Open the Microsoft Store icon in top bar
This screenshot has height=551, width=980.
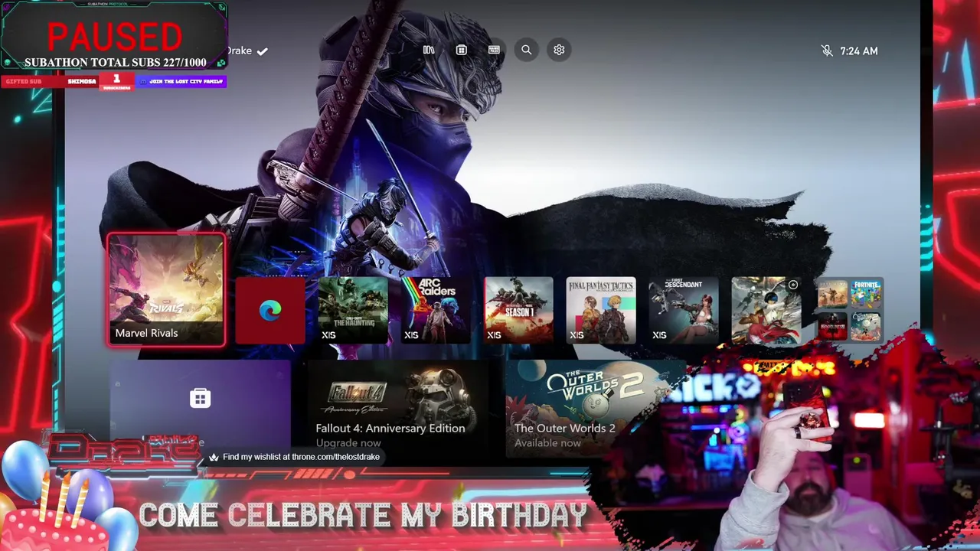pos(461,50)
